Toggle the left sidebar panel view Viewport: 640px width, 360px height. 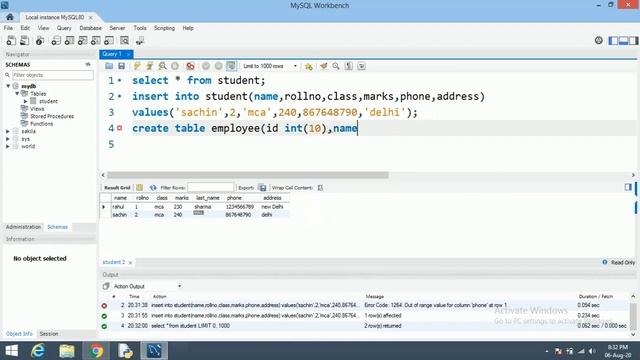point(613,40)
